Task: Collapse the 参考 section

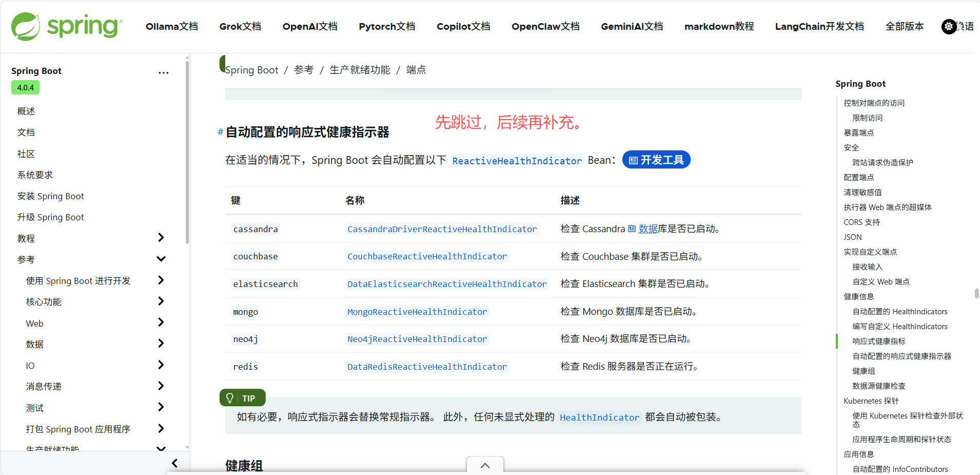Action: pyautogui.click(x=161, y=259)
